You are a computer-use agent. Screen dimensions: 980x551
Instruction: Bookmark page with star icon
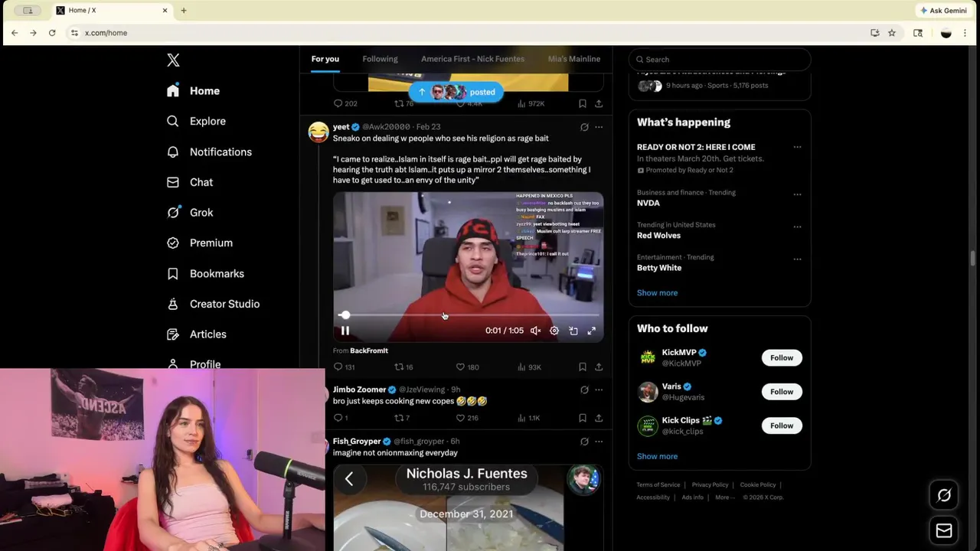(x=892, y=33)
